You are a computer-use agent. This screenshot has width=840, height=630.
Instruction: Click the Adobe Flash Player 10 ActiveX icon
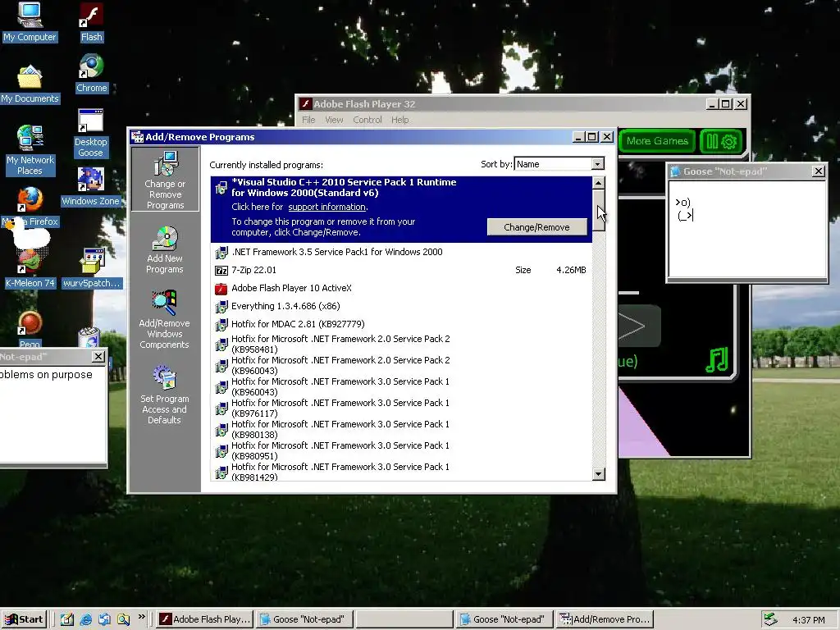[x=221, y=289]
